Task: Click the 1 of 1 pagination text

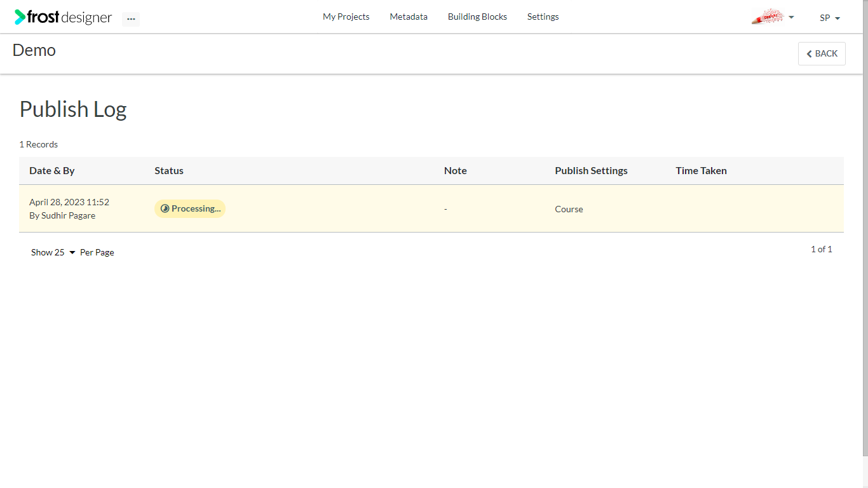Action: click(821, 249)
